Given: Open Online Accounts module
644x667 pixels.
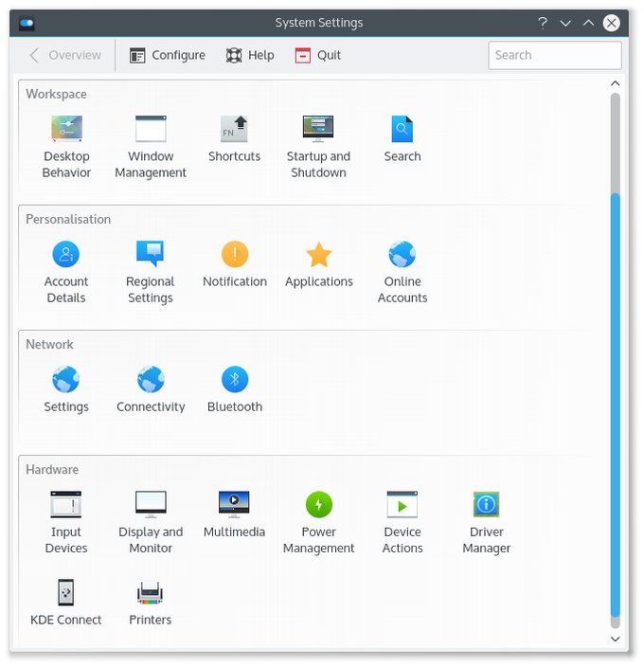Looking at the screenshot, I should click(402, 255).
